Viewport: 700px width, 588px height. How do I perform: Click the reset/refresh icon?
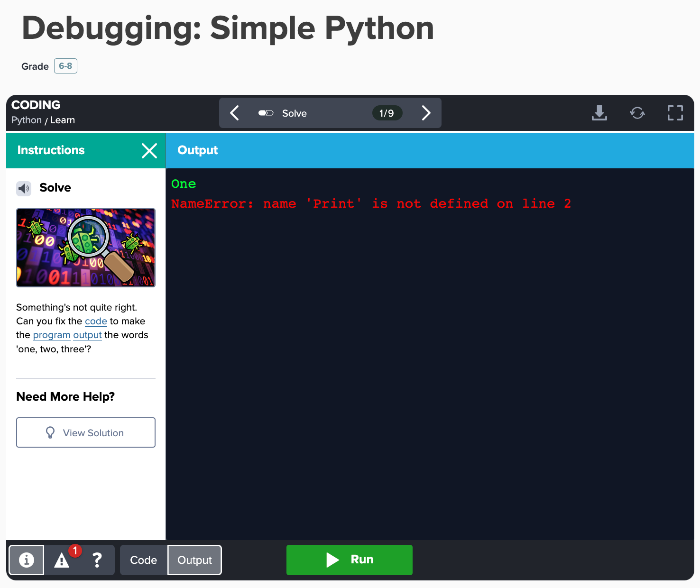pos(637,113)
